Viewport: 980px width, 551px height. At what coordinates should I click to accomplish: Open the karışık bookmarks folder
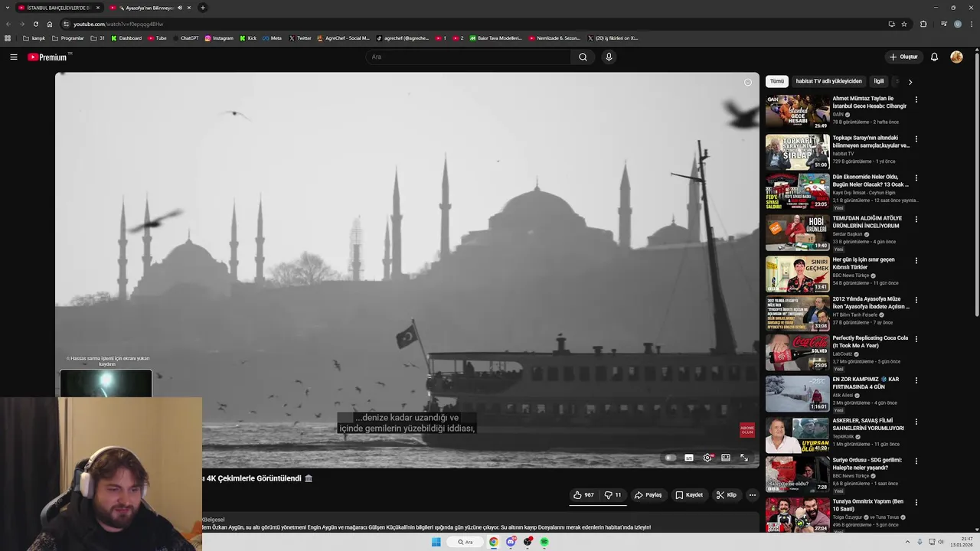[x=34, y=38]
